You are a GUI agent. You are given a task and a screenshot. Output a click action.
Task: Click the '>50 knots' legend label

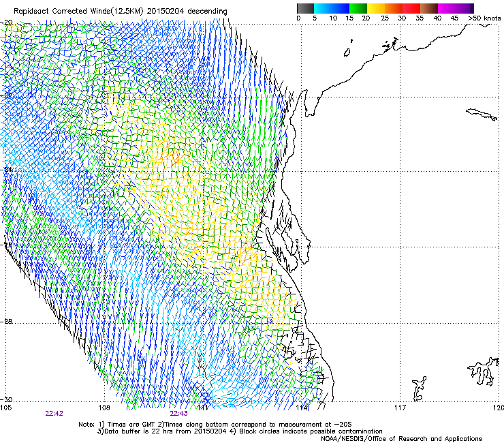point(484,18)
